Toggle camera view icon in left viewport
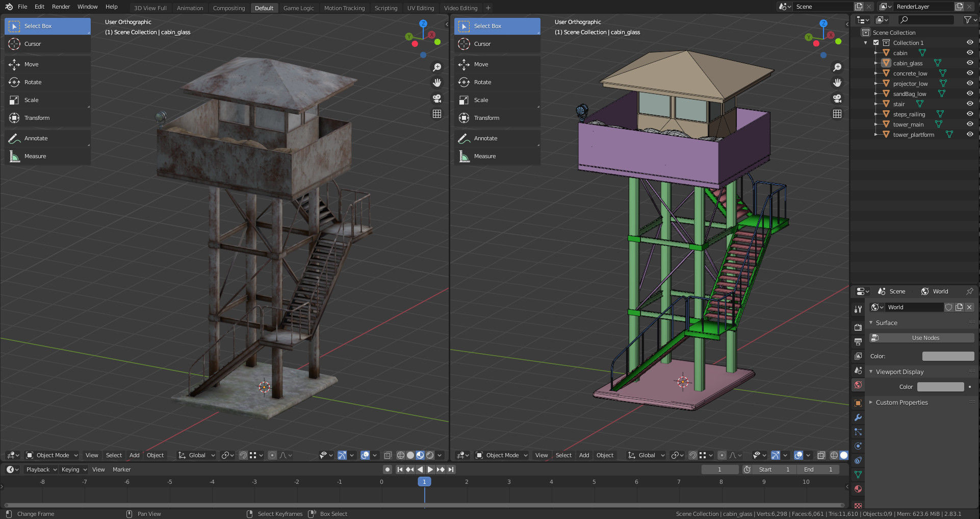The width and height of the screenshot is (980, 519). click(x=437, y=98)
